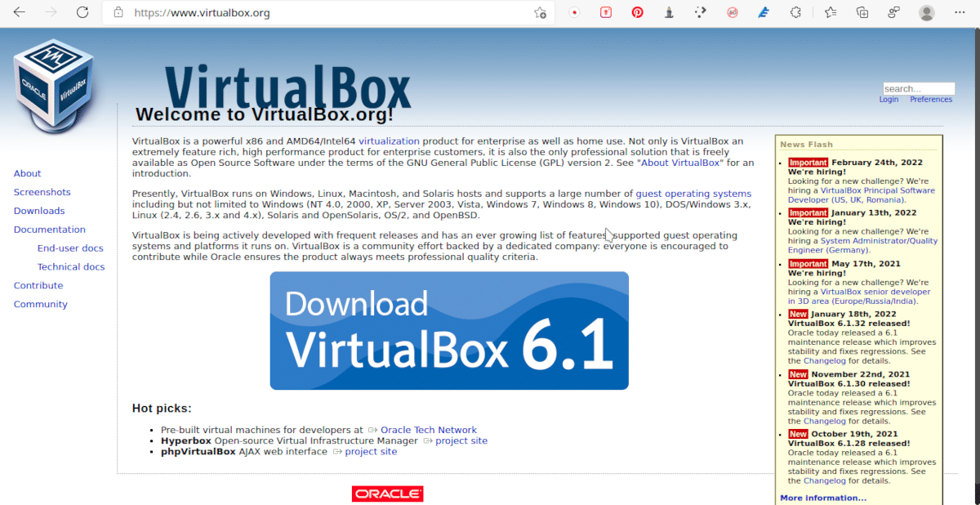Image resolution: width=980 pixels, height=505 pixels.
Task: Click the search box on the page
Action: point(919,88)
